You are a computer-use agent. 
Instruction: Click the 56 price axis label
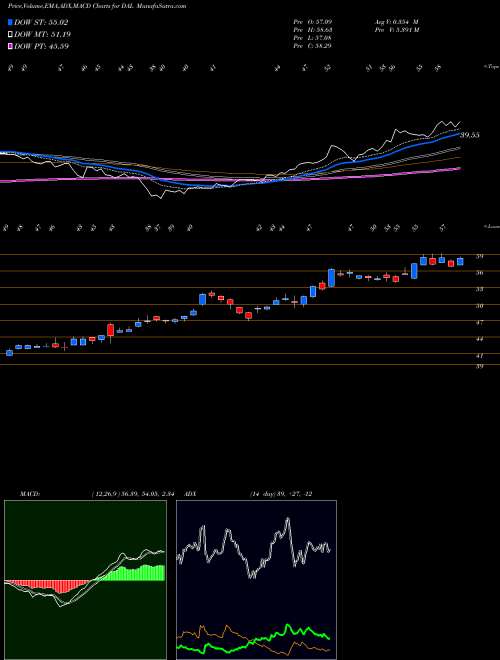click(479, 273)
